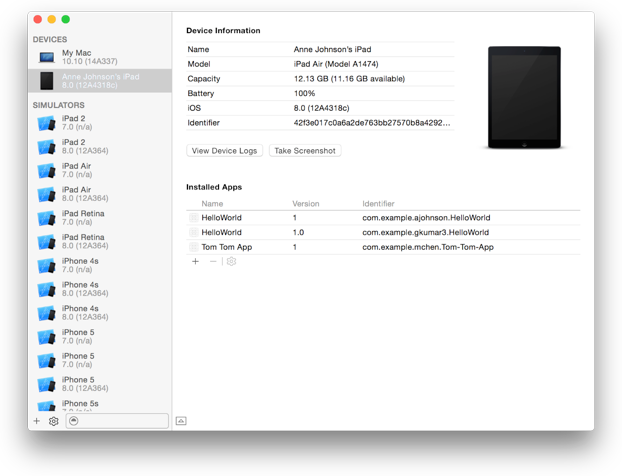Viewport: 622px width, 476px height.
Task: Remove app with Installed Apps minus button
Action: (213, 261)
